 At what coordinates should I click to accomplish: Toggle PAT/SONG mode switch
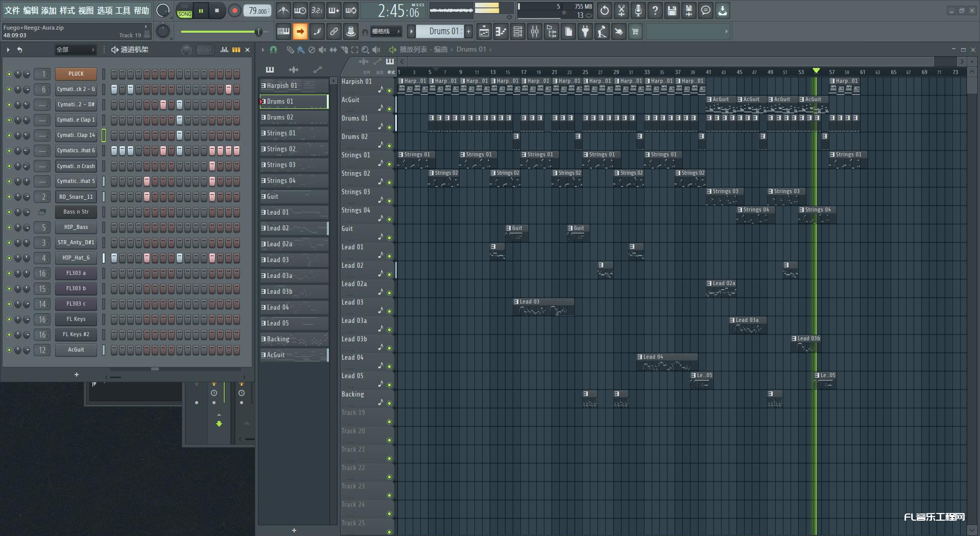tap(184, 11)
